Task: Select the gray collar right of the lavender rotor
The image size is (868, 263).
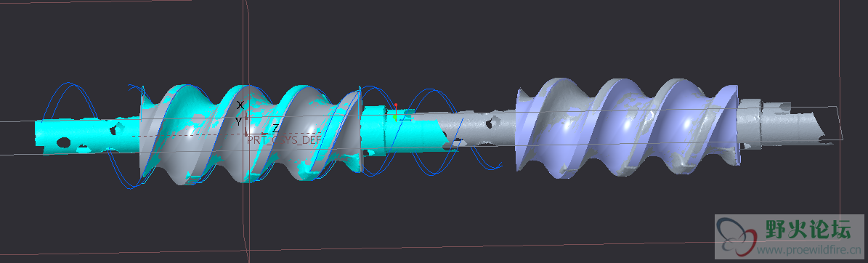Action: pyautogui.click(x=752, y=125)
